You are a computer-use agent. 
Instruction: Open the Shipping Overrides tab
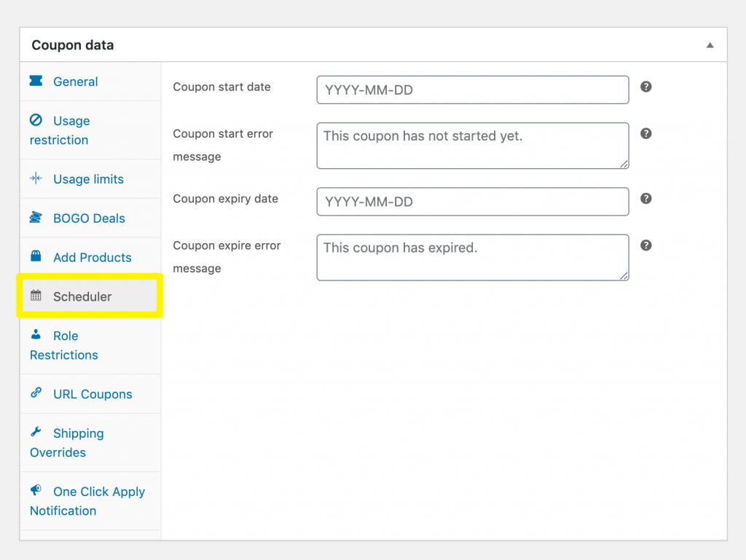90,443
